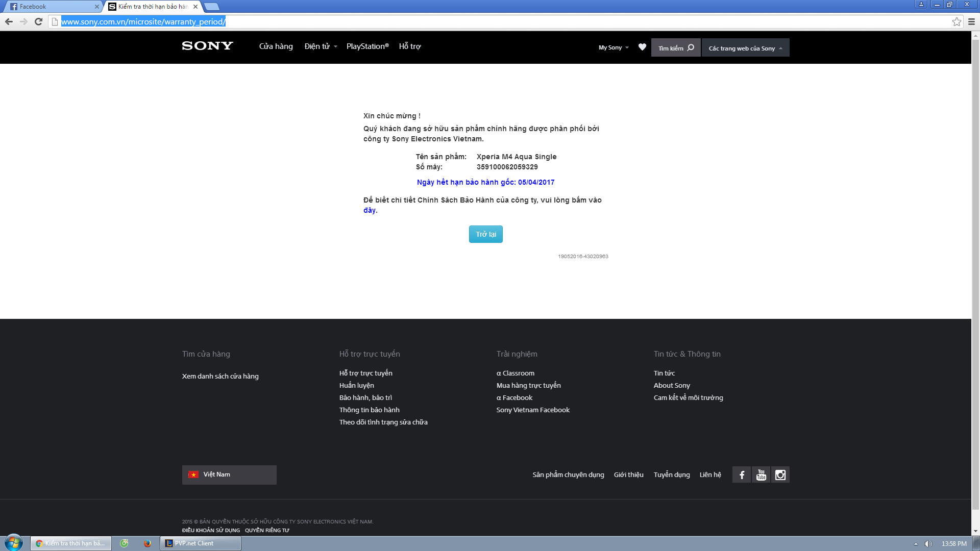Close the Sony warranty tab
The image size is (980, 551).
195,7
